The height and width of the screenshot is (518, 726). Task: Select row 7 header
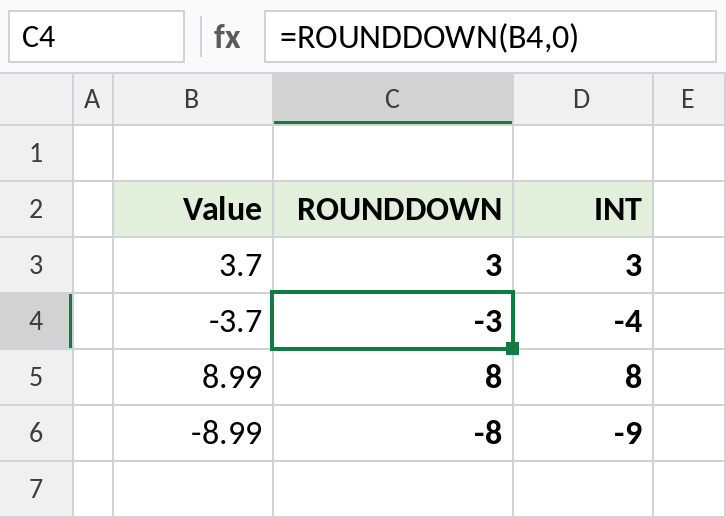click(x=36, y=489)
